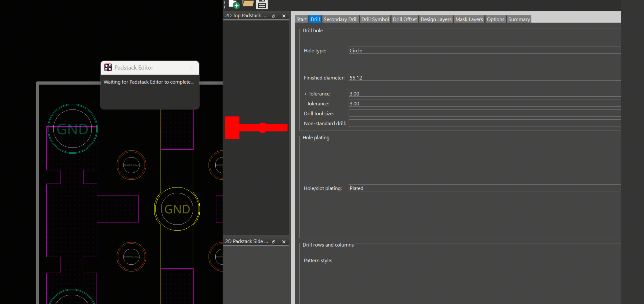Float the 2D Top Padstack panel
The image size is (644, 304).
[x=274, y=16]
